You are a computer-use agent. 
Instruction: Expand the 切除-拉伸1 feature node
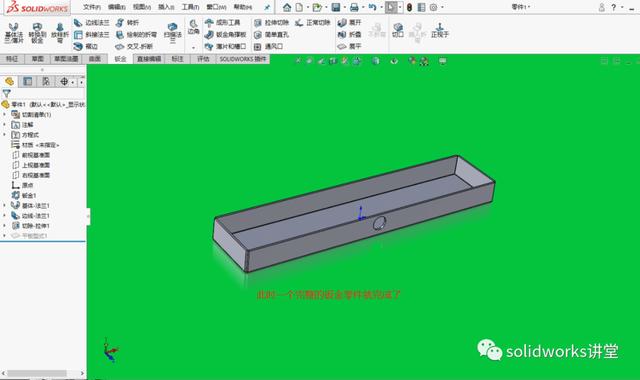[4, 226]
